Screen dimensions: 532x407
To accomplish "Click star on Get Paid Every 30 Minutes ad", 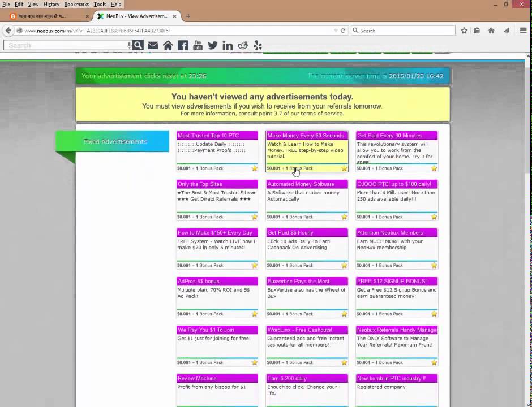I will click(x=434, y=168).
